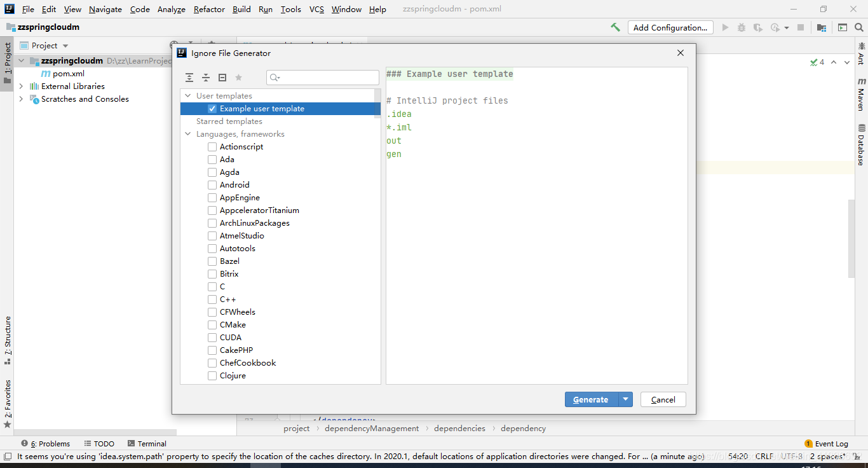This screenshot has width=868, height=468.
Task: Click the Run play icon in toolbar
Action: point(725,27)
